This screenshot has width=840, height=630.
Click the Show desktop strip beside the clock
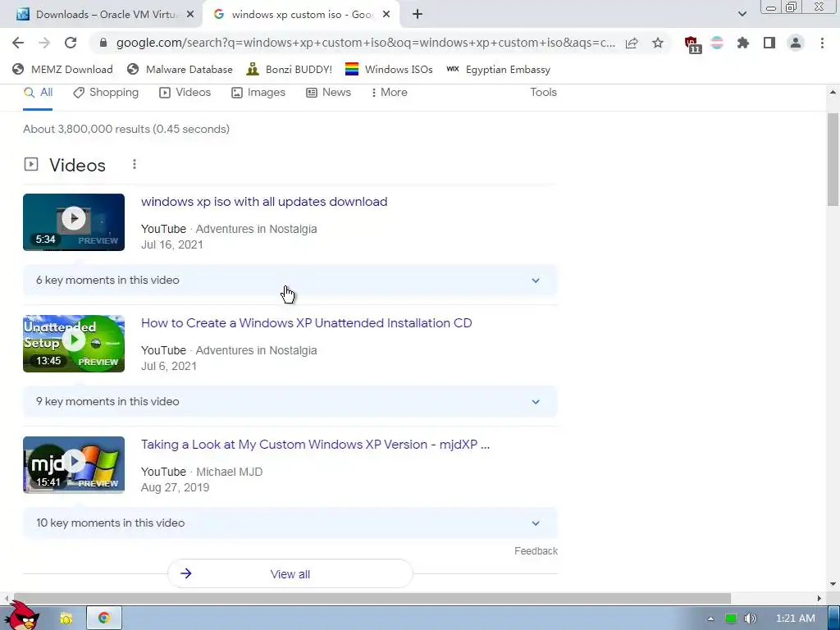coord(833,619)
